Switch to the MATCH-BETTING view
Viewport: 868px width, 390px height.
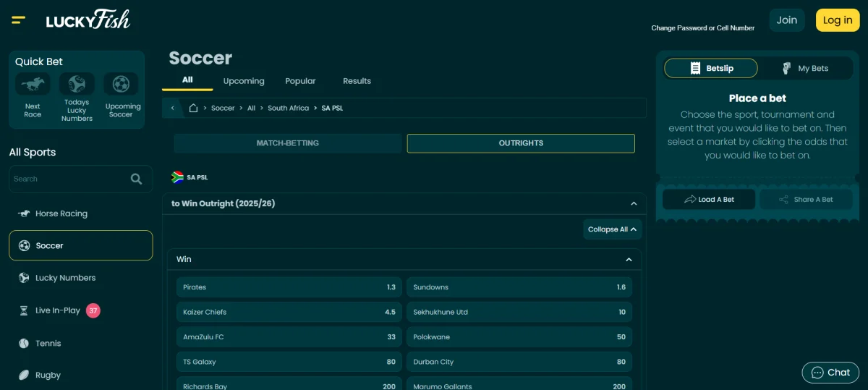[x=287, y=143]
